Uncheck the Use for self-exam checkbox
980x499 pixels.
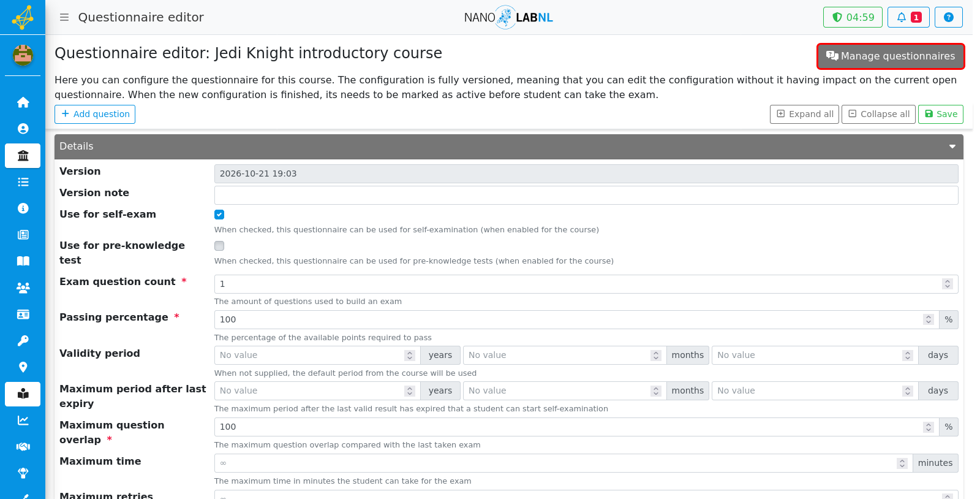tap(219, 215)
